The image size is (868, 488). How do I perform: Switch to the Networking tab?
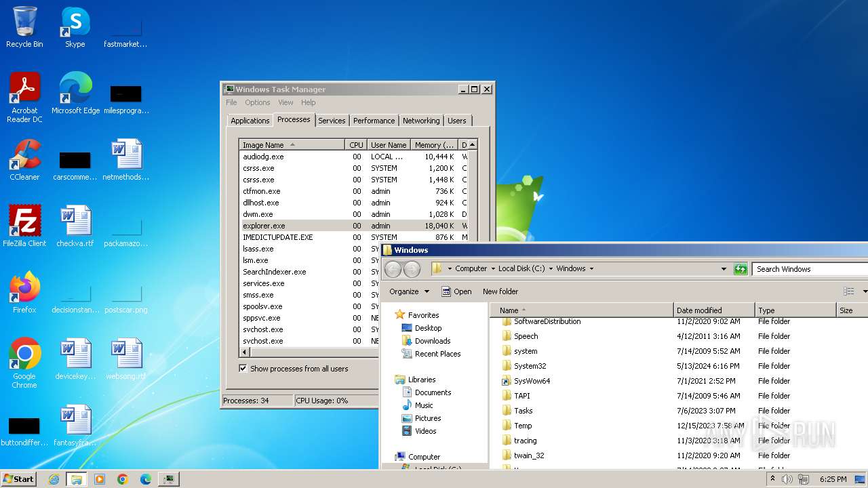421,121
